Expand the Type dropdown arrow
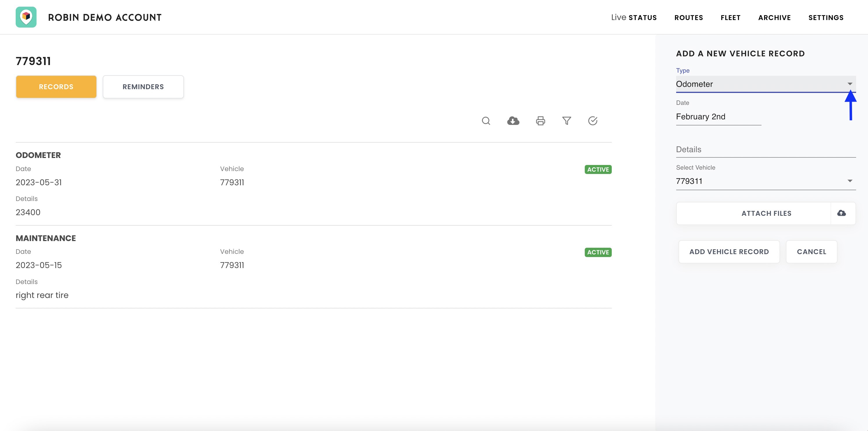This screenshot has width=868, height=431. point(849,84)
